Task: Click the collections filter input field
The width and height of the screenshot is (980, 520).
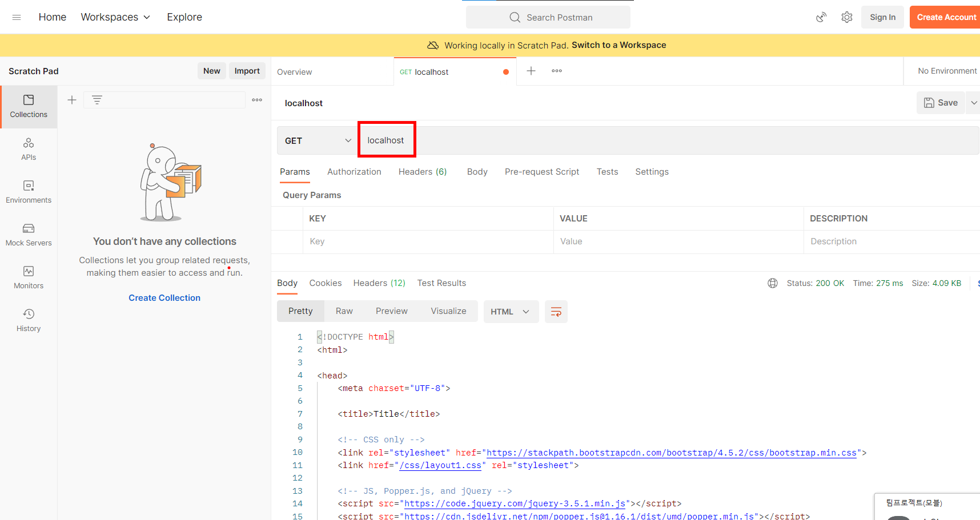Action: pyautogui.click(x=164, y=100)
